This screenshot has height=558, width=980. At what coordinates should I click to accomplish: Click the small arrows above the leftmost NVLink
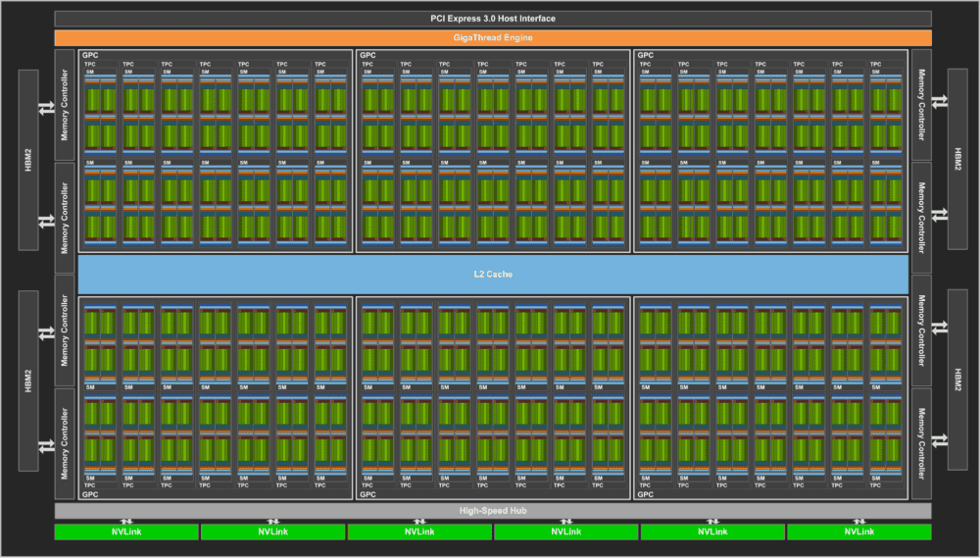coord(126,521)
